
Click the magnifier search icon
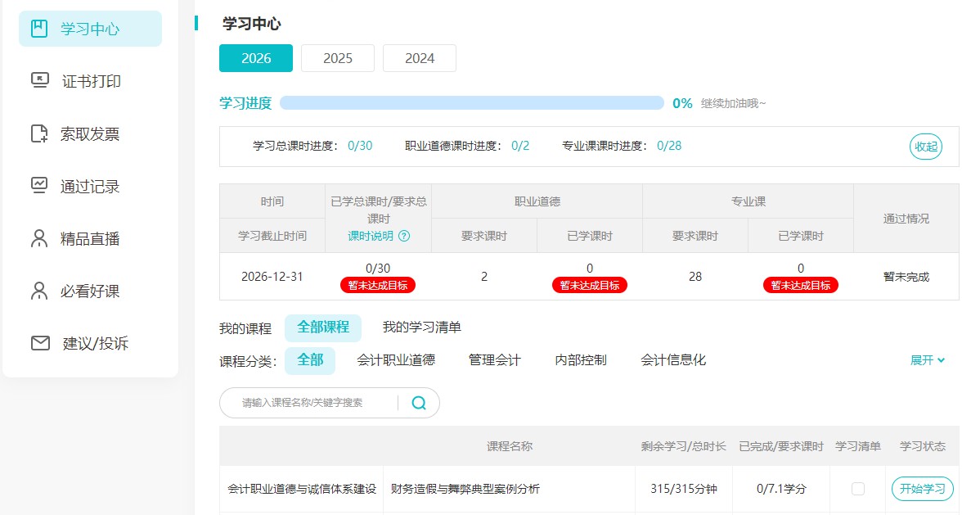pos(419,403)
